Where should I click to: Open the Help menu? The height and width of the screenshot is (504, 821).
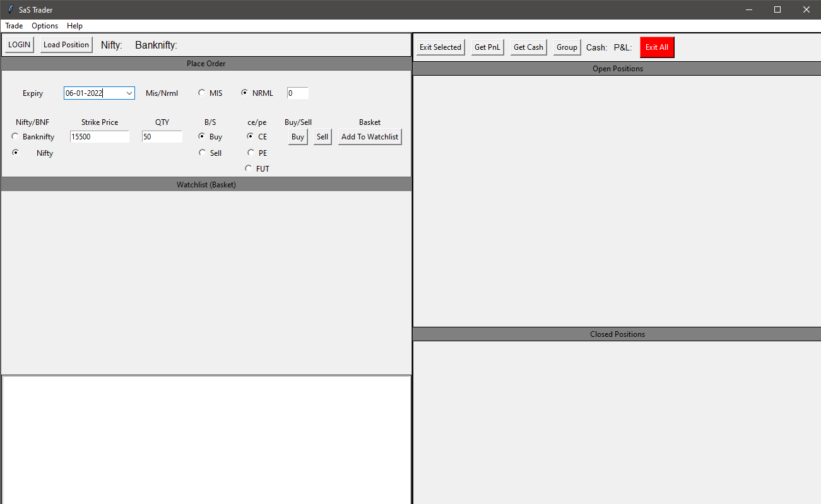[74, 26]
